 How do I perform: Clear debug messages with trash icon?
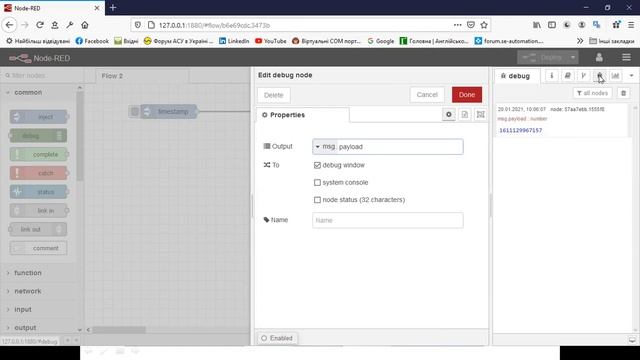click(x=623, y=93)
